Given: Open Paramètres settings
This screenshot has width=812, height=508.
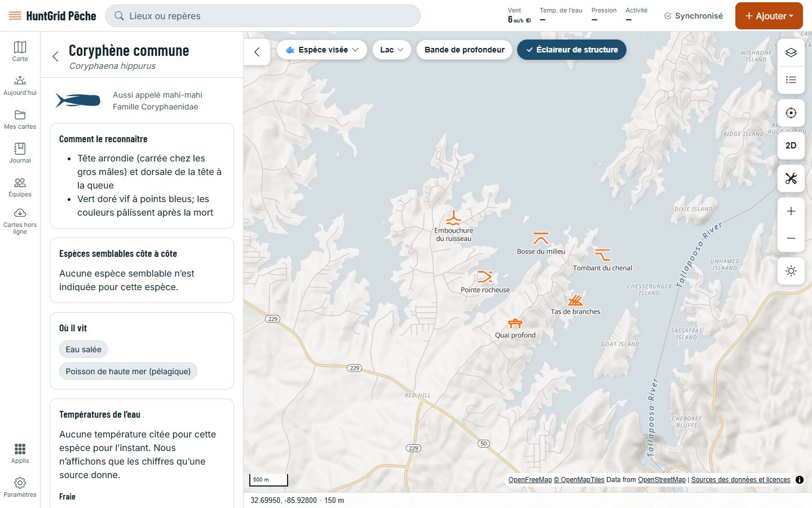Looking at the screenshot, I should [20, 487].
